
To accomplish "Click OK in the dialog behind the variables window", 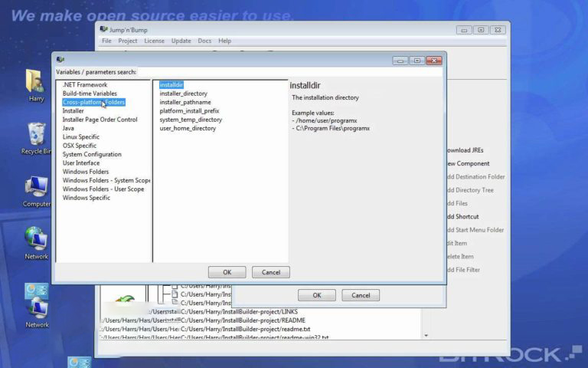I will pyautogui.click(x=317, y=295).
